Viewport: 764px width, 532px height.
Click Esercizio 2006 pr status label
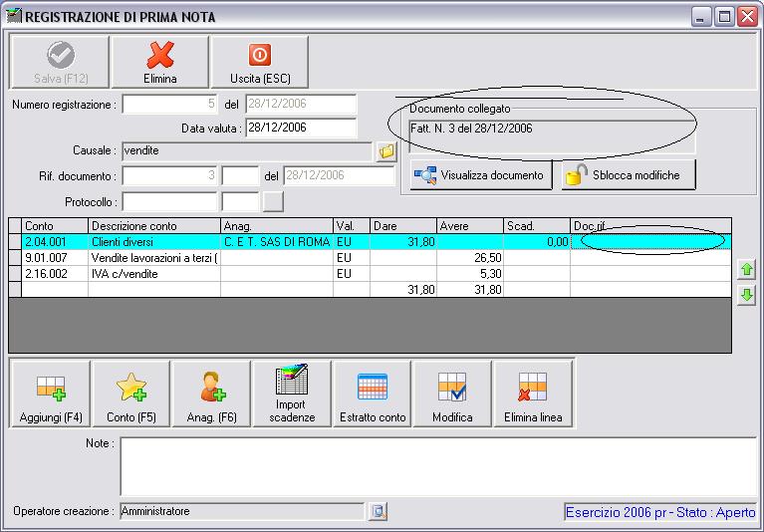660,512
